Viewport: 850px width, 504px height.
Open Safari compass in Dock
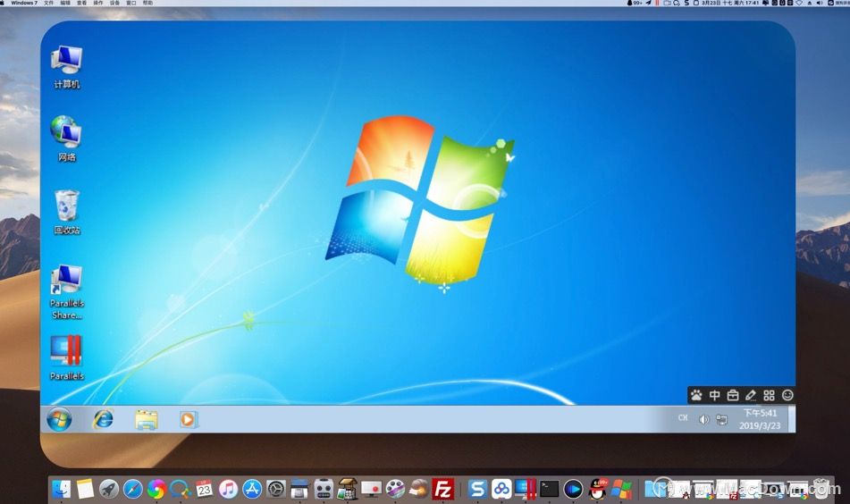(133, 490)
